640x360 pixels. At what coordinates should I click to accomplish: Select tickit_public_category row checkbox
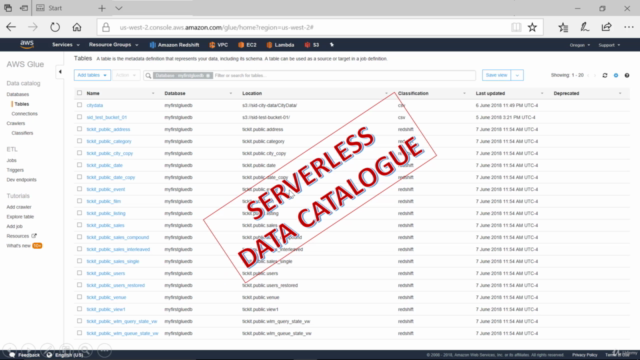[x=79, y=141]
